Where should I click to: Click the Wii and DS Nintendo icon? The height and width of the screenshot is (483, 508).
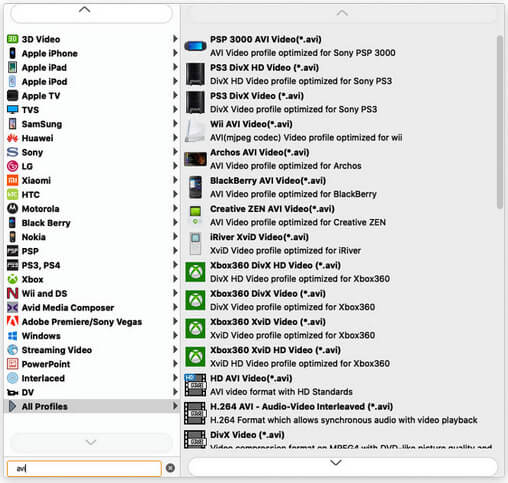pyautogui.click(x=12, y=293)
